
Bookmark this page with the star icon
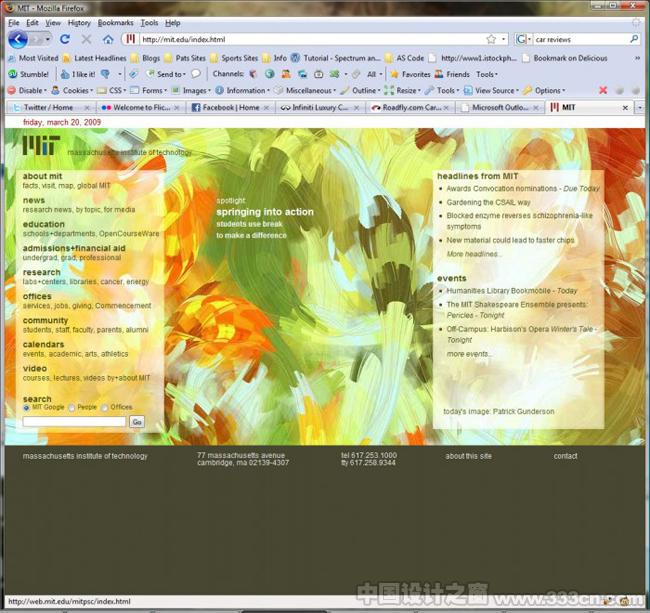(491, 39)
